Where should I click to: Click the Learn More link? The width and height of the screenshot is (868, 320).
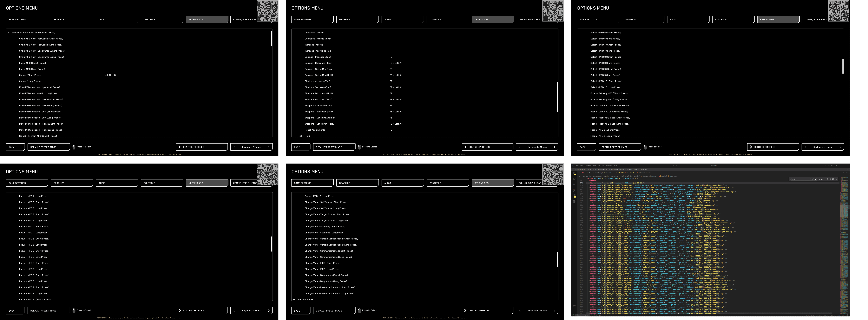point(644,169)
